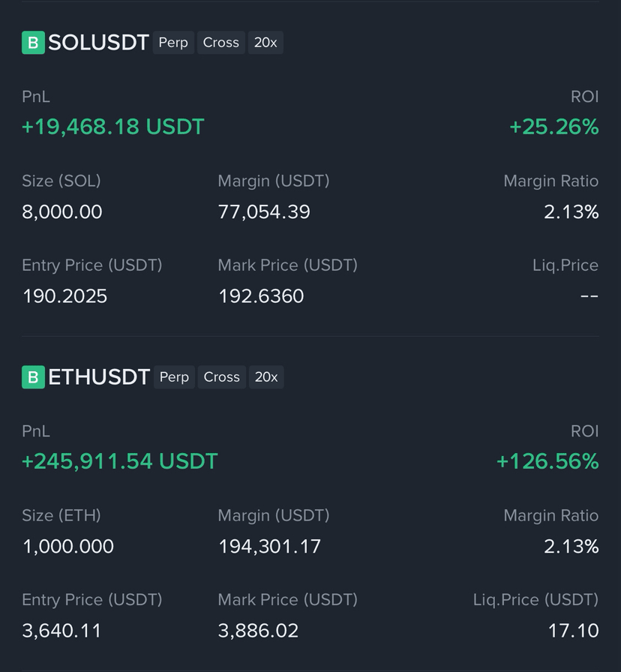
Task: Tap the Perp tag on SOLUSDT
Action: 173,43
